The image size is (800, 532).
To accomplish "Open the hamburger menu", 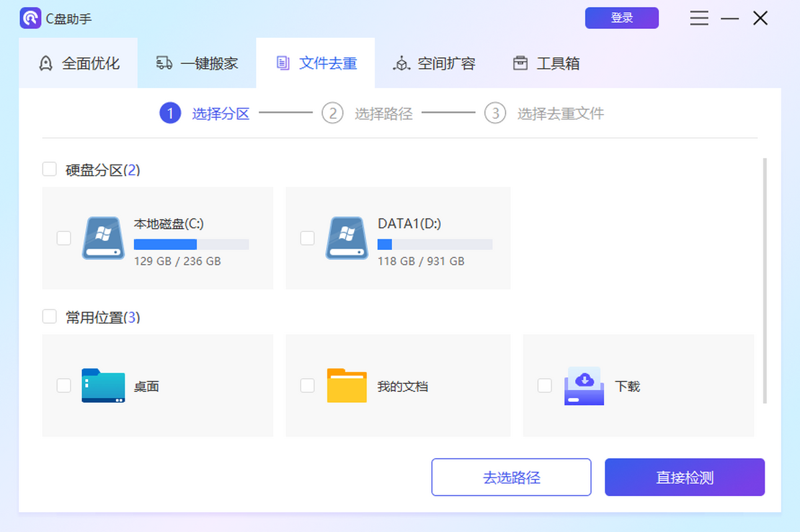I will (699, 18).
